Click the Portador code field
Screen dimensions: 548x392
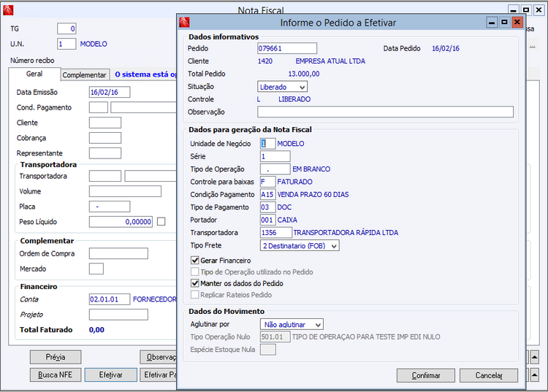point(267,220)
